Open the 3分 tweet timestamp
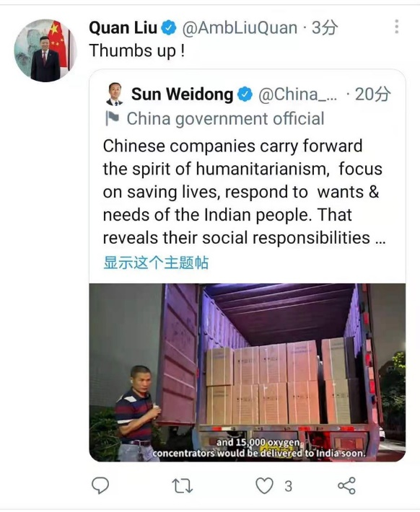This screenshot has height=512, width=420. coord(325,27)
